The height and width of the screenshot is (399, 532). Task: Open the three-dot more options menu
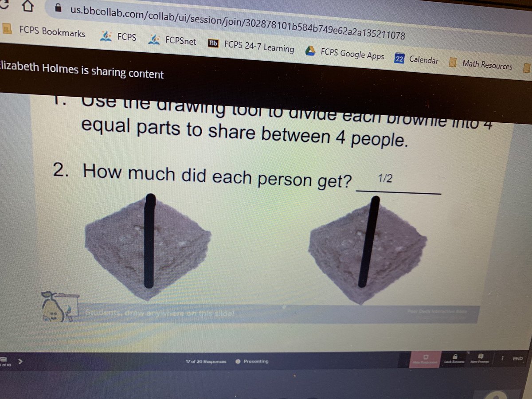pos(501,358)
